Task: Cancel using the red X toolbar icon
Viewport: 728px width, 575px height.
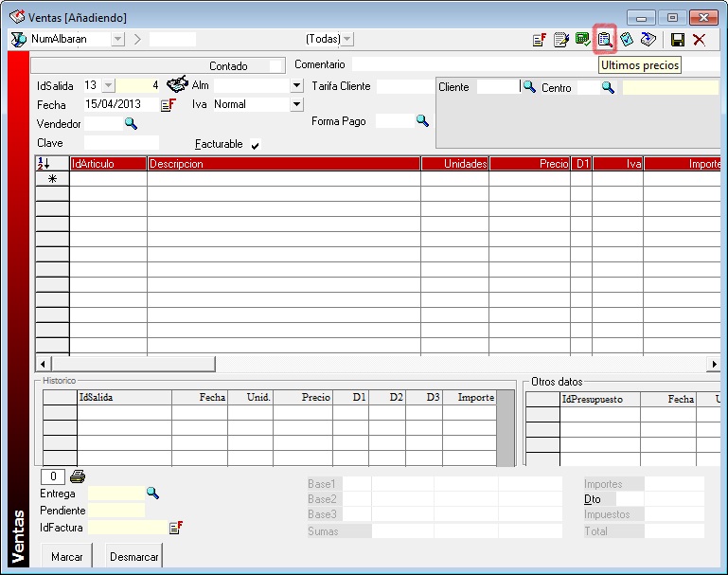Action: click(x=700, y=40)
